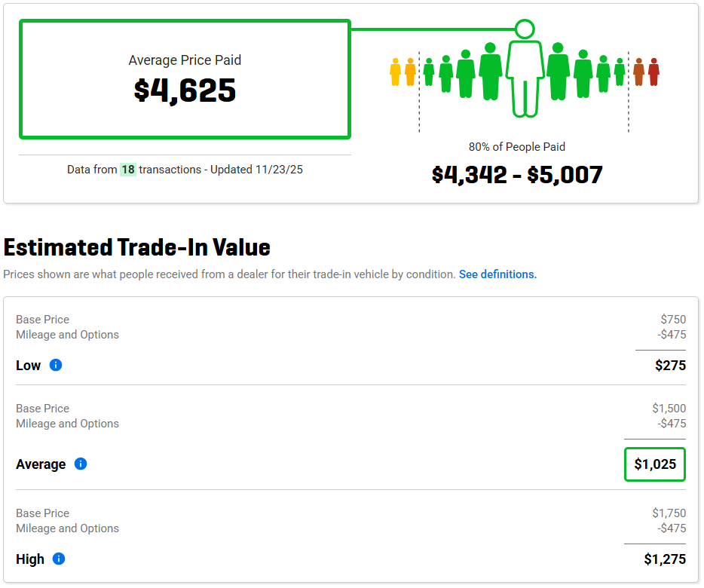
Task: Click the Average condition row label
Action: pos(41,464)
